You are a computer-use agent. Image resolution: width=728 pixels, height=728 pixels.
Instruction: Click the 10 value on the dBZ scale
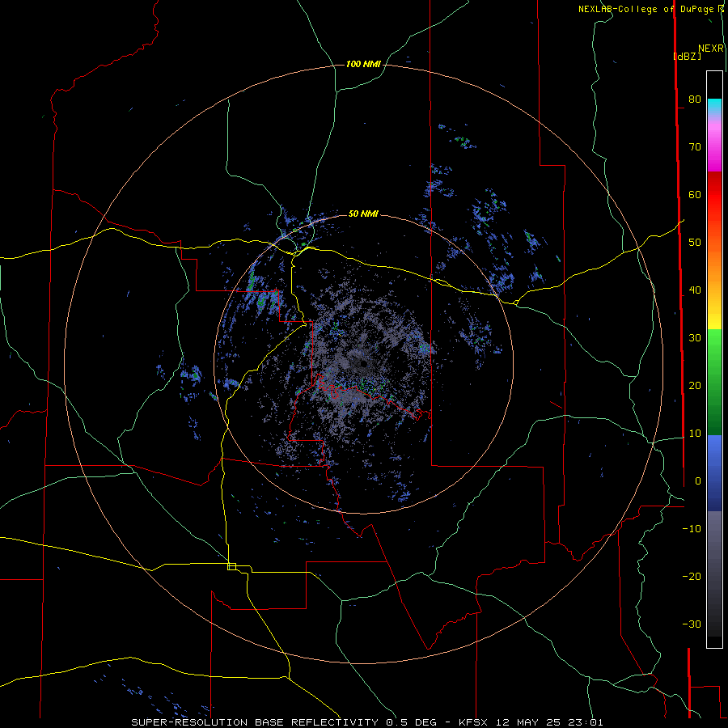point(695,434)
